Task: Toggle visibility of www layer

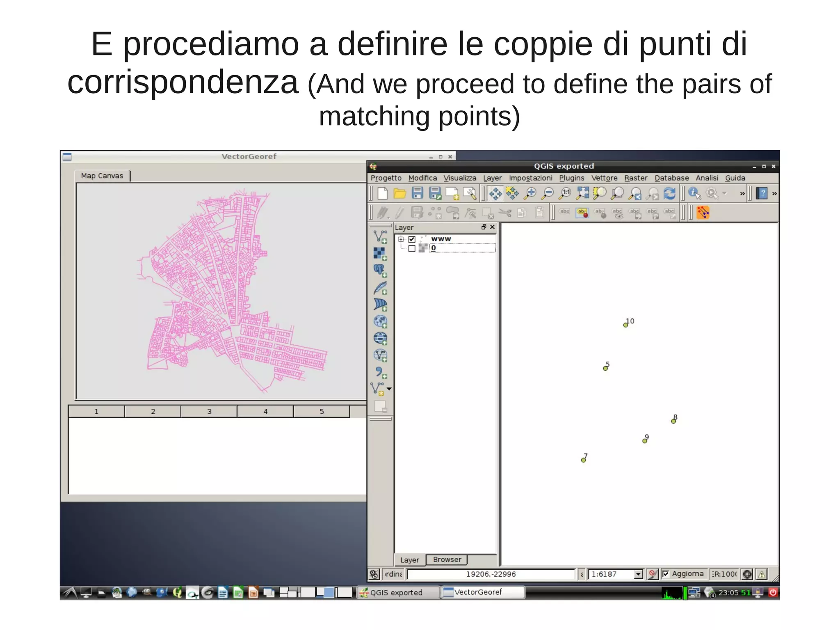Action: (412, 239)
